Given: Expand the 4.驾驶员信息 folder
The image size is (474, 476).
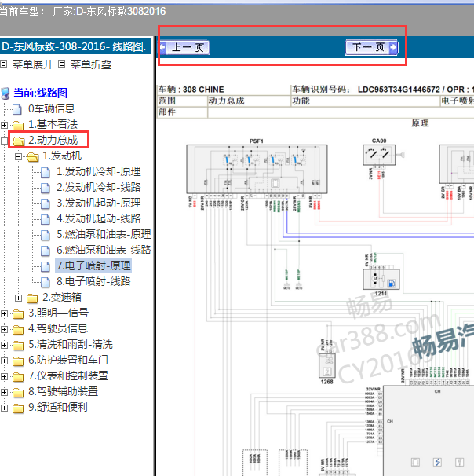Looking at the screenshot, I should coord(4,330).
